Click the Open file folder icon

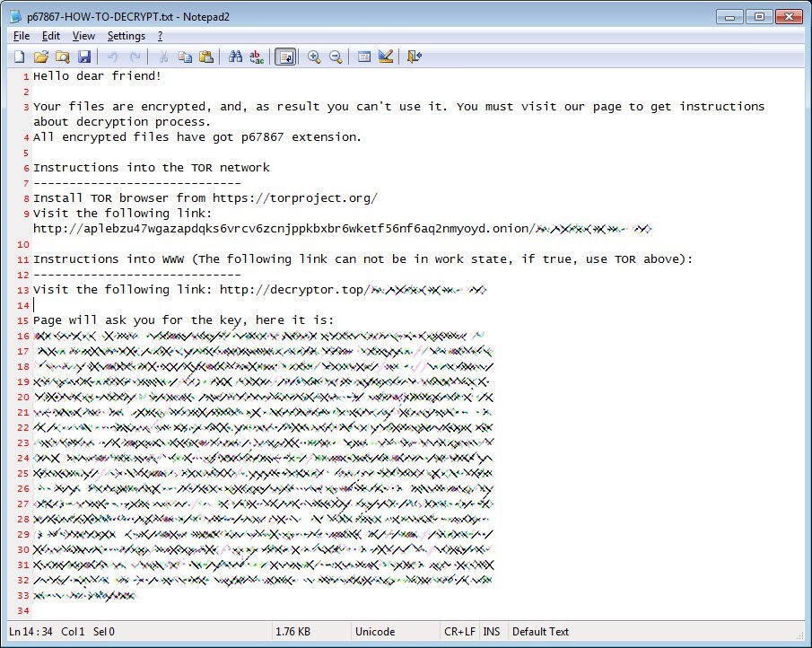[40, 57]
